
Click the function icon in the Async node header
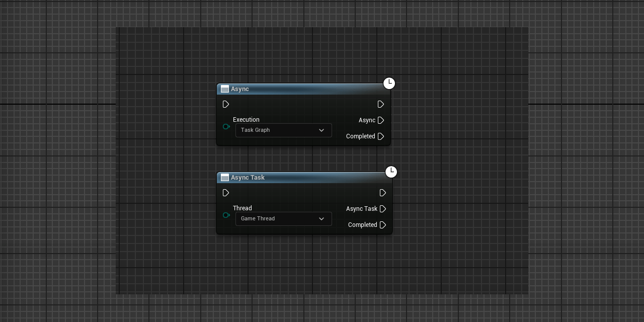[x=225, y=89]
